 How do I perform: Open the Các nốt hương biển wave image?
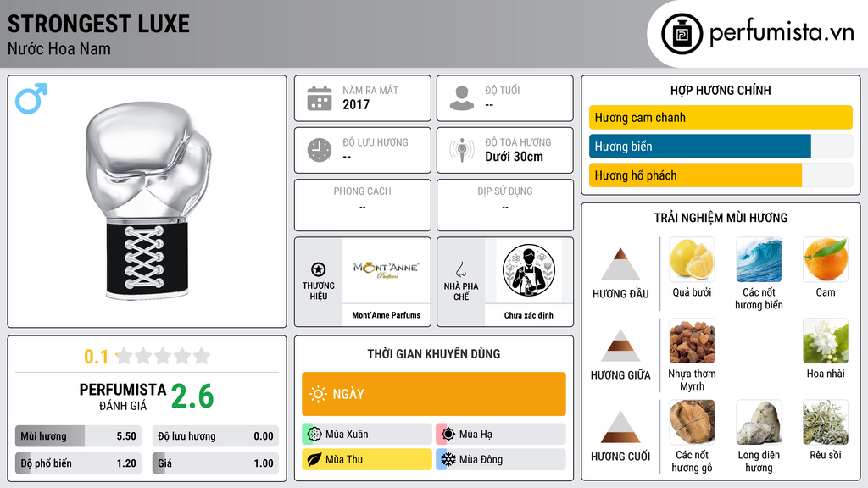pos(759,259)
